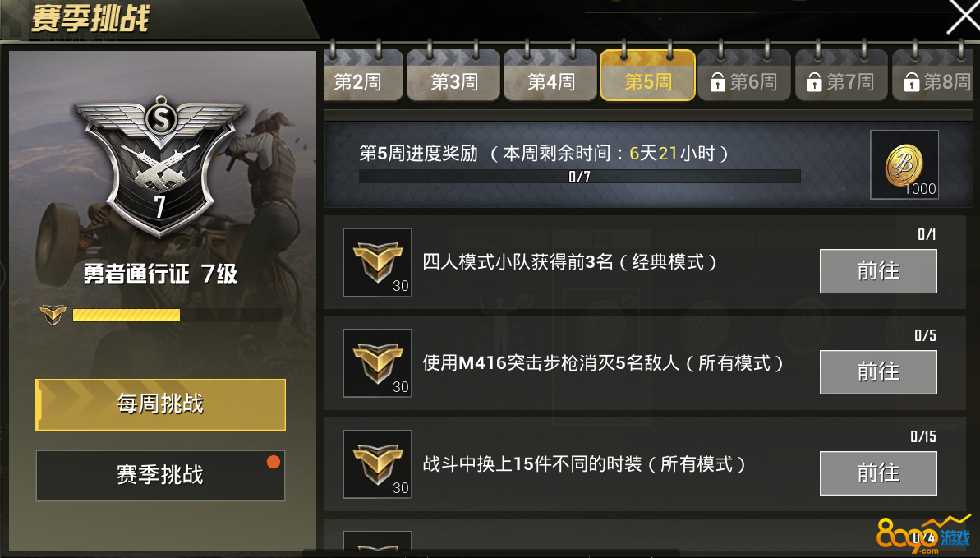The image size is (980, 558).
Task: Select the 每周挑战 button
Action: [x=161, y=404]
